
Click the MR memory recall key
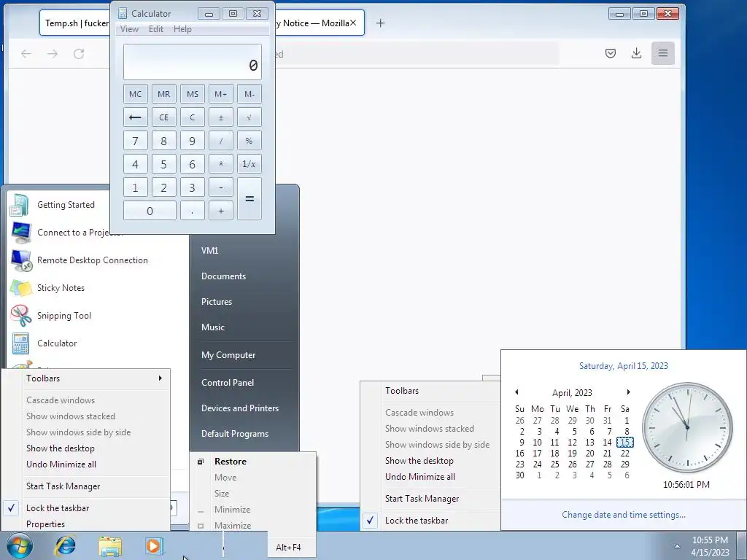pos(164,94)
